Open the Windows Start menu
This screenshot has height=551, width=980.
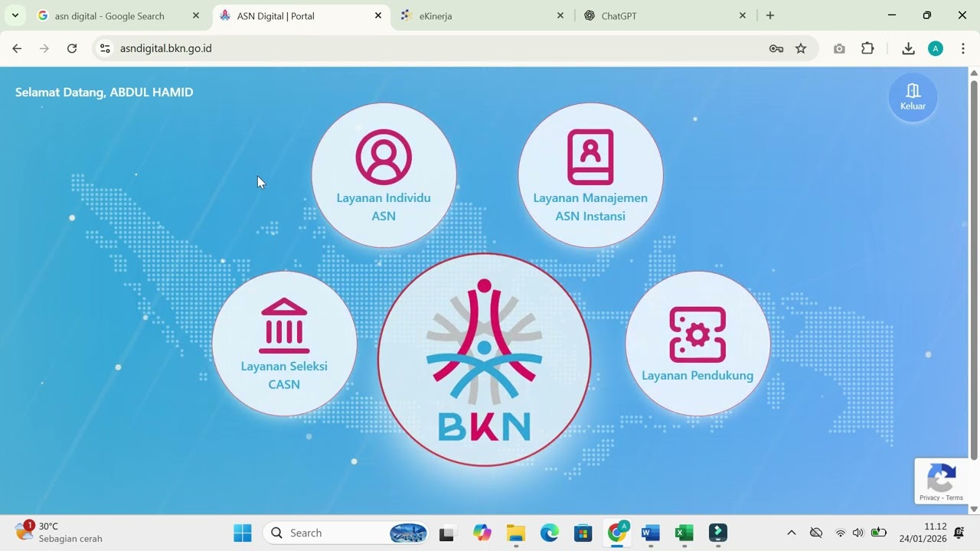pyautogui.click(x=243, y=533)
